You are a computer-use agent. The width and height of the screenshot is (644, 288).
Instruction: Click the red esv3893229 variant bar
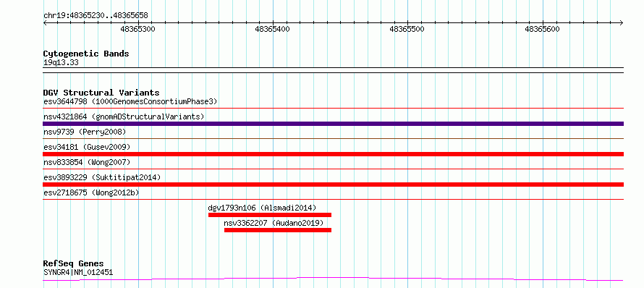[x=333, y=185]
